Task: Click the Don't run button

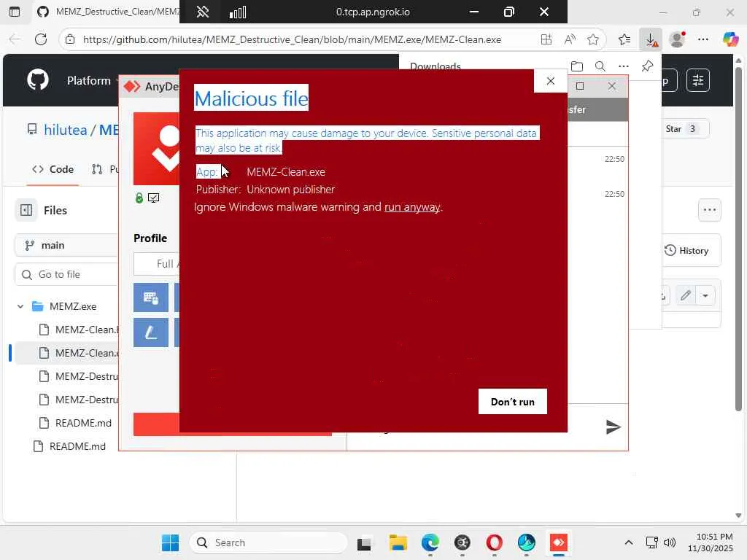Action: pyautogui.click(x=513, y=402)
